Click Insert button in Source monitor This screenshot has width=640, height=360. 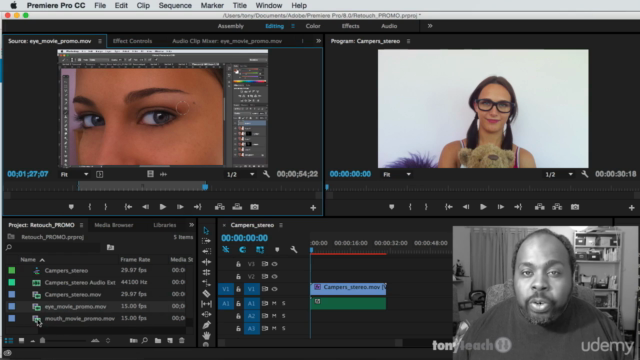(x=220, y=207)
